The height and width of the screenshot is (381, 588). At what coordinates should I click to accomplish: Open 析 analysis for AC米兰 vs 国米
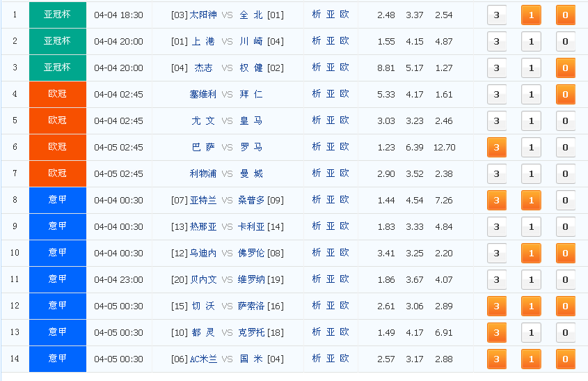[317, 359]
